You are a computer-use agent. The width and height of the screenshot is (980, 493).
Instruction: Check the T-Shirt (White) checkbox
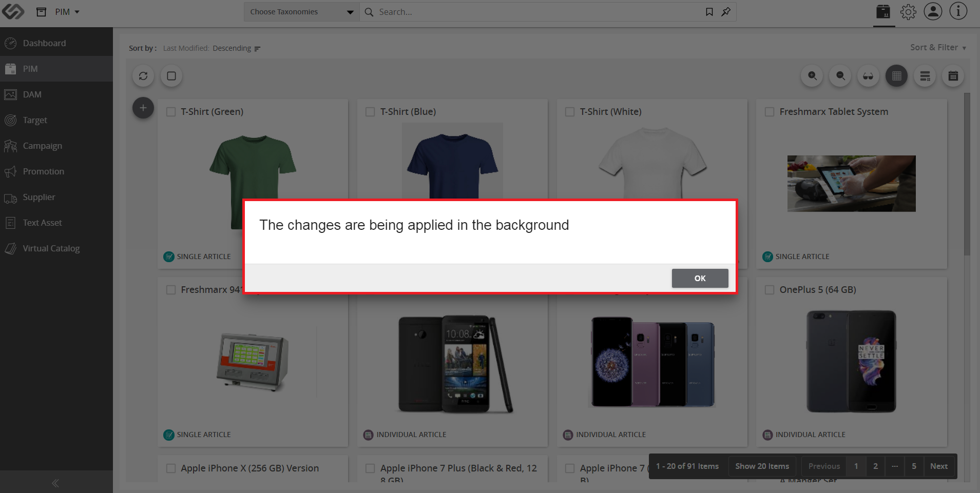[569, 112]
